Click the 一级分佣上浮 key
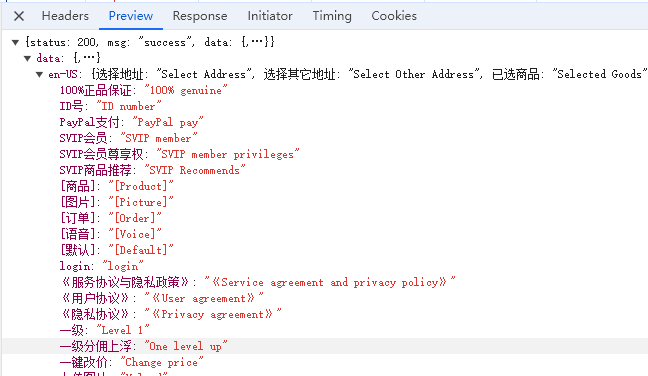 (95, 346)
